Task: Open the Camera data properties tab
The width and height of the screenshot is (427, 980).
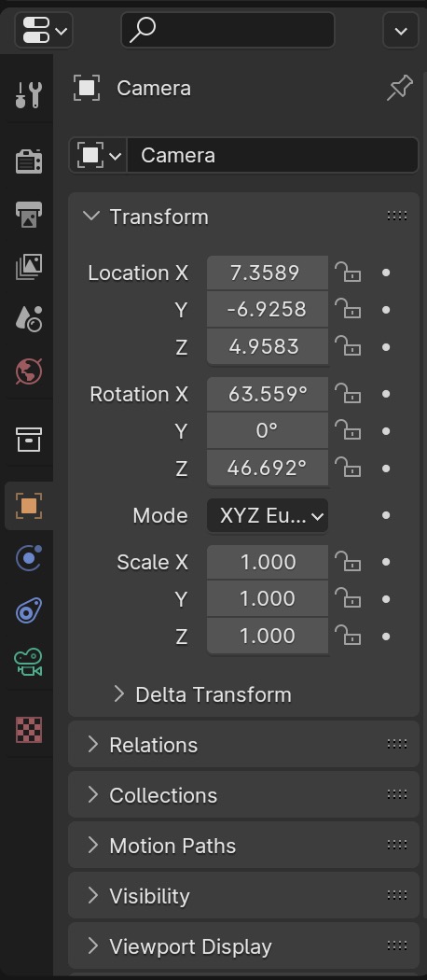Action: [28, 663]
